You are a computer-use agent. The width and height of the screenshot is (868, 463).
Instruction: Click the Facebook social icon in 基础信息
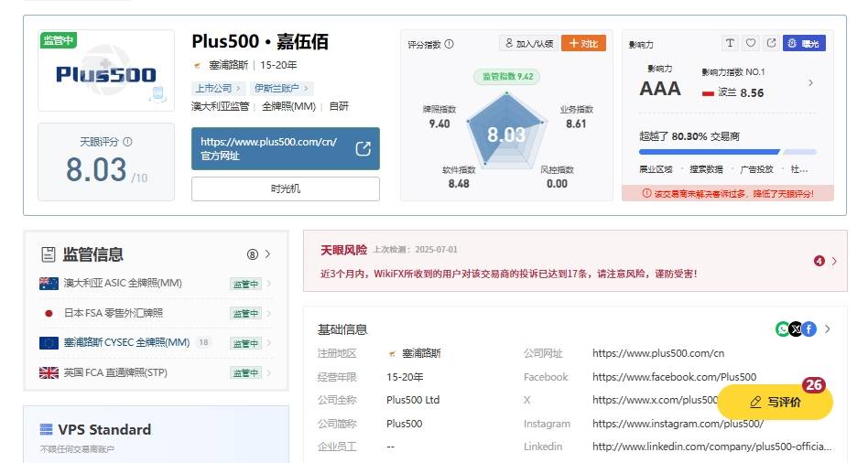point(808,329)
